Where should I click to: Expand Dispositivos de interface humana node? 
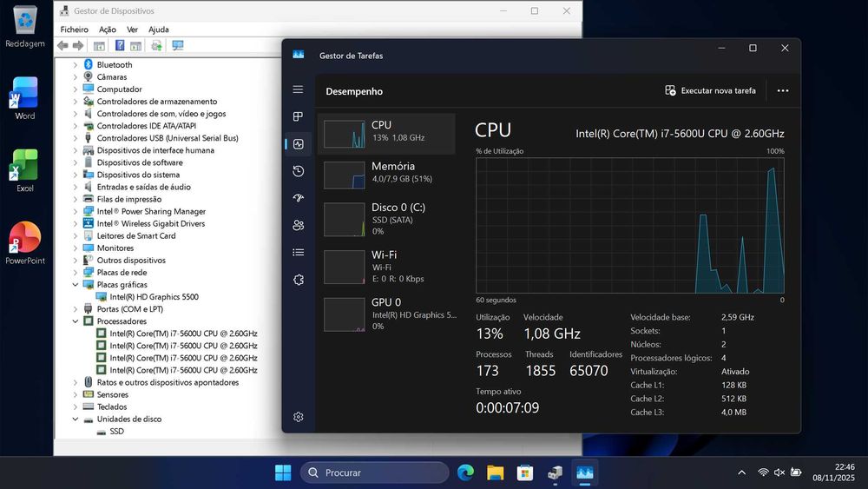point(76,150)
